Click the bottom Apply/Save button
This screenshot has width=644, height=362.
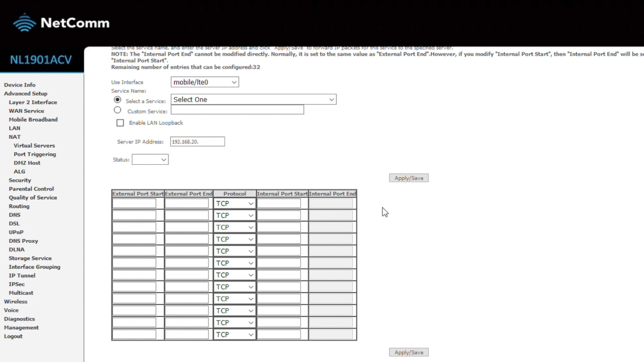click(409, 352)
